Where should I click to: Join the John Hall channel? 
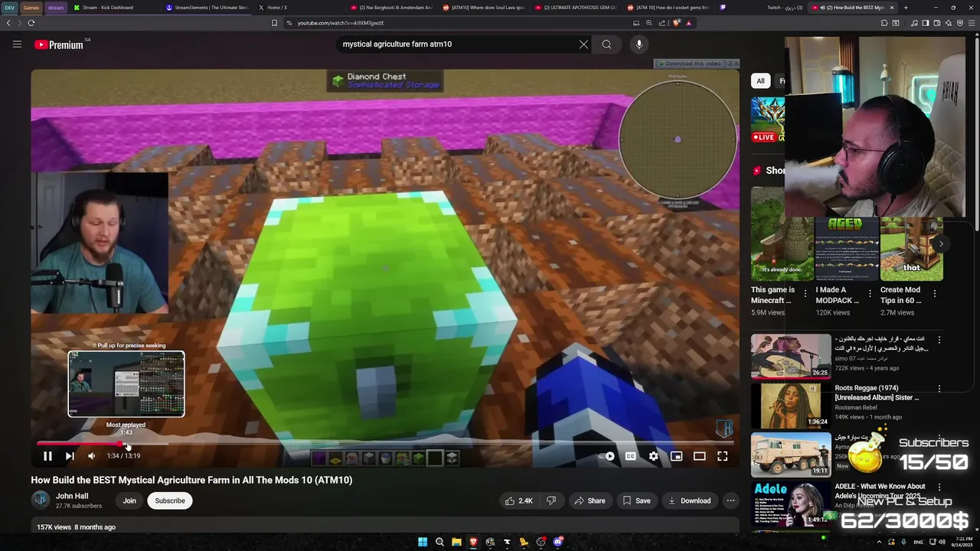(x=129, y=500)
